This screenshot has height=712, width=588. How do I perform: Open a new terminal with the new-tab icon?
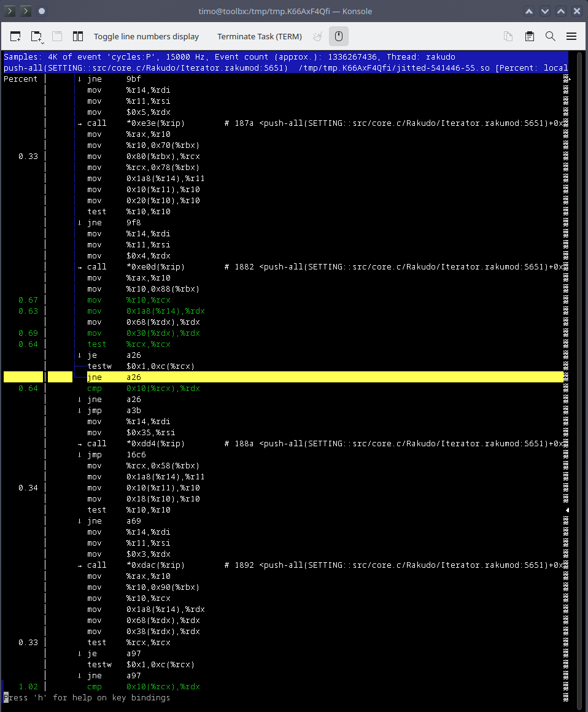pyautogui.click(x=15, y=36)
